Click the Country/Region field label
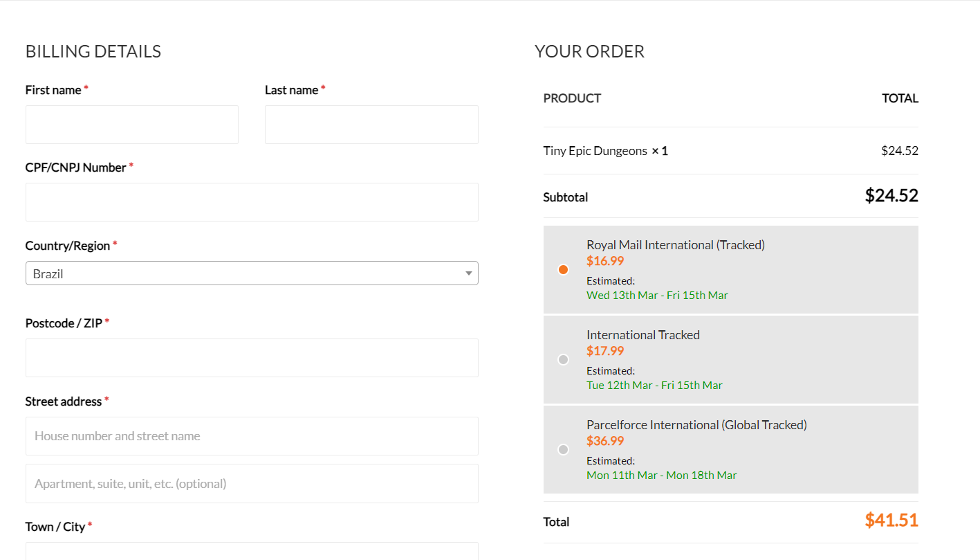980x560 pixels. [68, 246]
